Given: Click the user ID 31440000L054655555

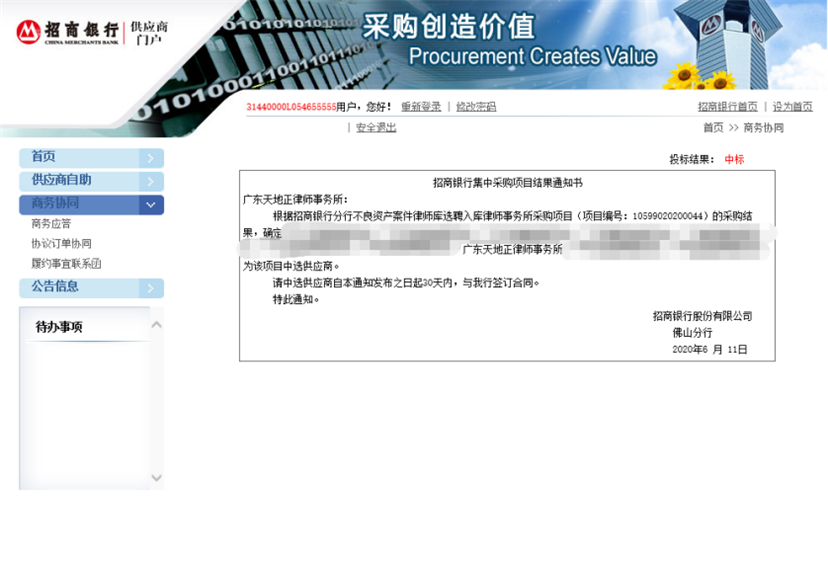Looking at the screenshot, I should (291, 107).
